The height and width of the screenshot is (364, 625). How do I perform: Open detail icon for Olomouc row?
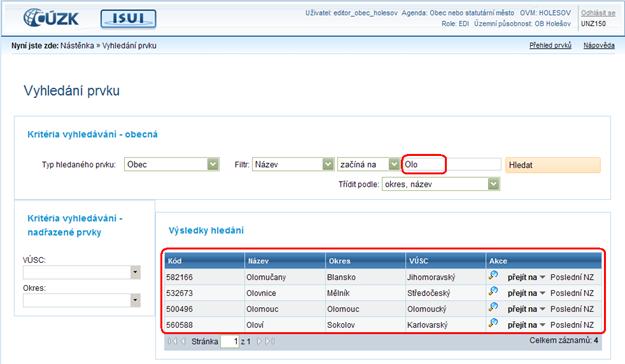(493, 307)
